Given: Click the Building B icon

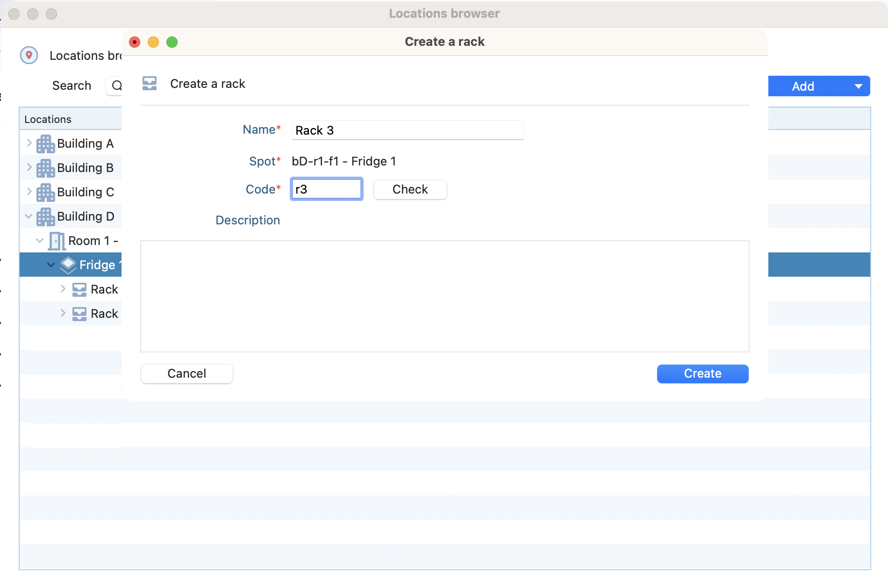Looking at the screenshot, I should [x=45, y=168].
